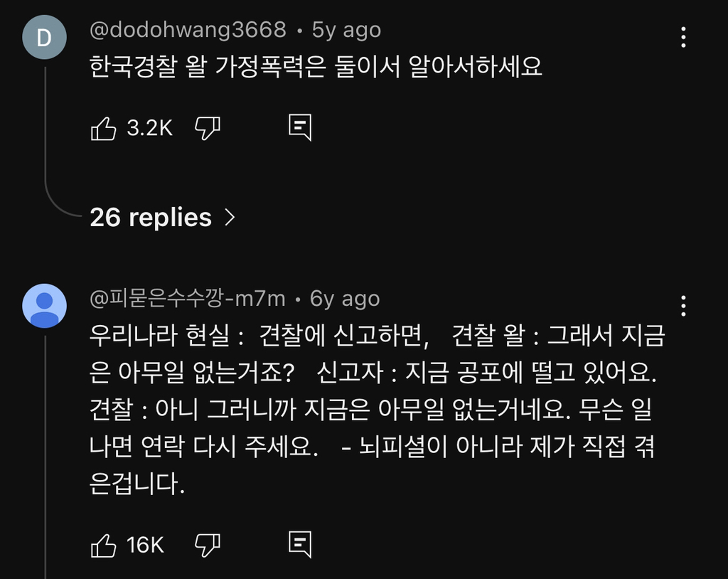The height and width of the screenshot is (579, 728).
Task: Open three-dot menu for @dodohwang3668's comment
Action: [x=683, y=37]
